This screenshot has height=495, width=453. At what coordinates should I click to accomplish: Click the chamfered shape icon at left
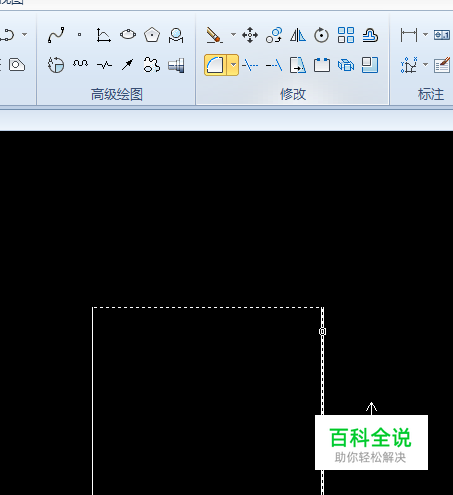(17, 65)
